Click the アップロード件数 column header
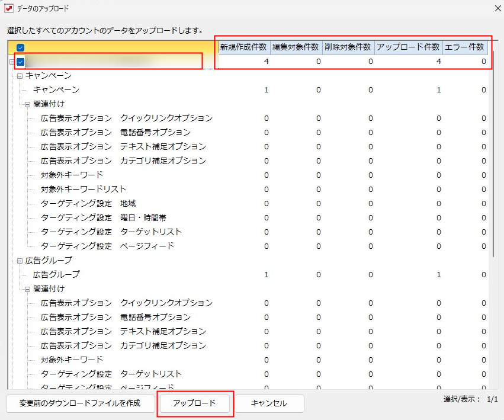 (409, 47)
